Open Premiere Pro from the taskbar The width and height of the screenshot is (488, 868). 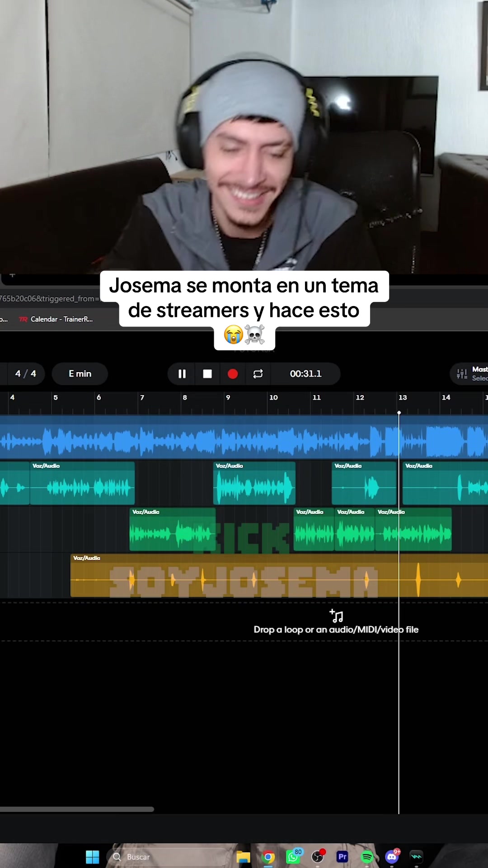(343, 857)
